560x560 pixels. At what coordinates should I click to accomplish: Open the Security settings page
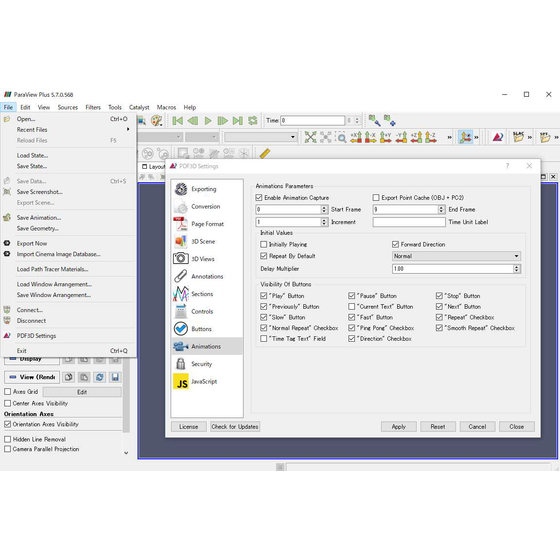pos(207,364)
